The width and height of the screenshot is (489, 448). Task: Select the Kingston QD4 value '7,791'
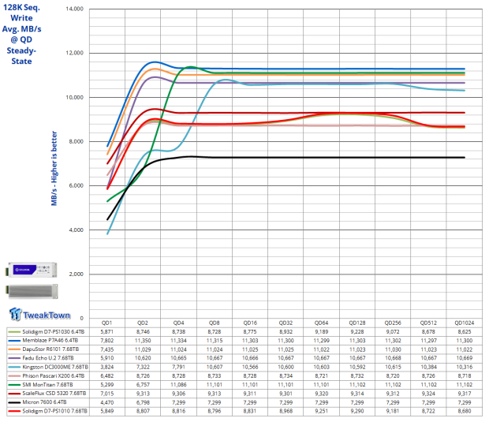point(178,367)
